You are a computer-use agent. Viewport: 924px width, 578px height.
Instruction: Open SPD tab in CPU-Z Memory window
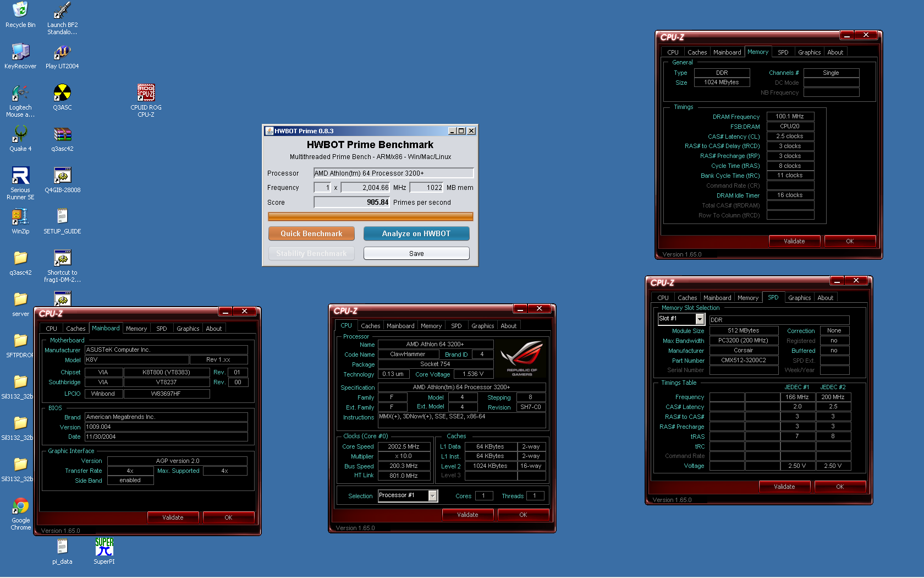[783, 52]
